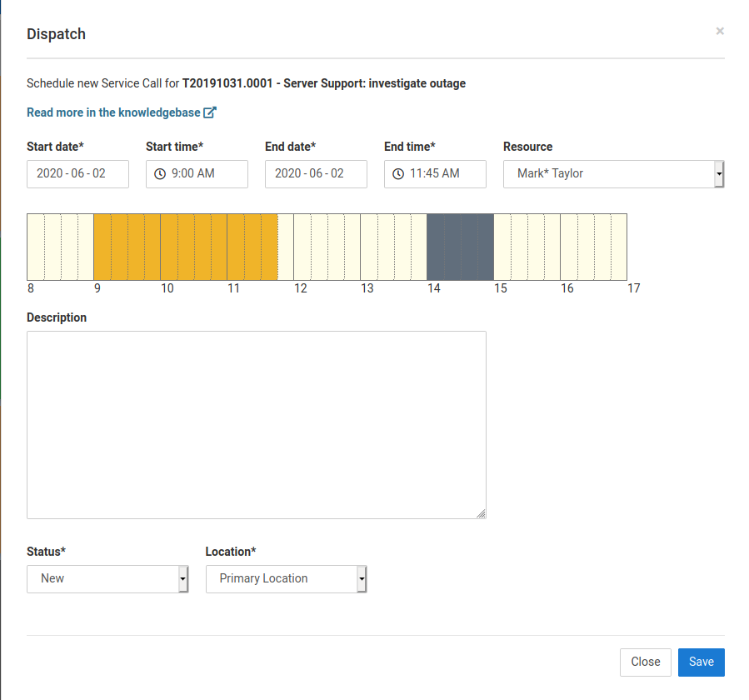749x700 pixels.
Task: Click the Dispatch dialog heading
Action: click(57, 34)
